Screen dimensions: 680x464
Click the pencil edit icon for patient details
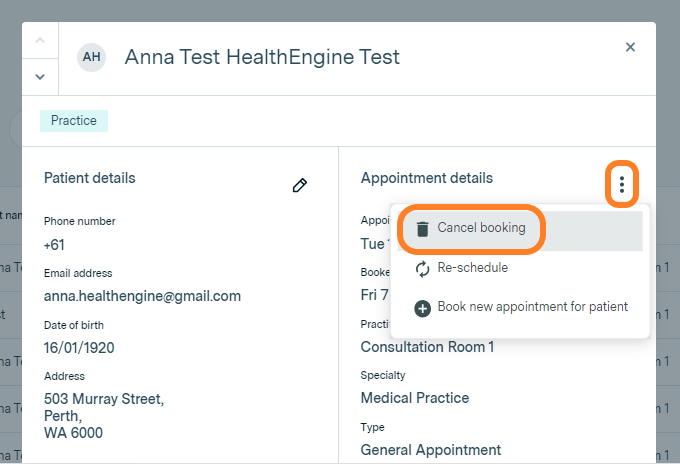pos(299,185)
